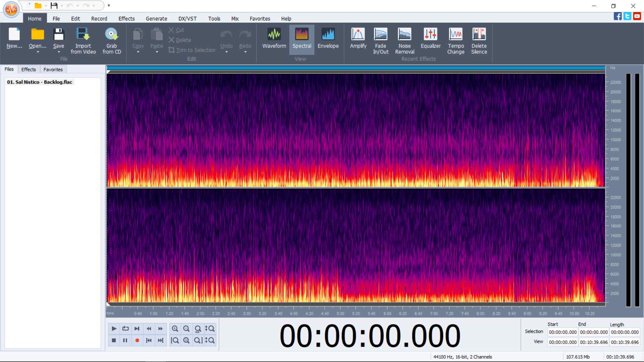The height and width of the screenshot is (362, 644).
Task: Open the Effects ribbon tab
Action: (126, 19)
